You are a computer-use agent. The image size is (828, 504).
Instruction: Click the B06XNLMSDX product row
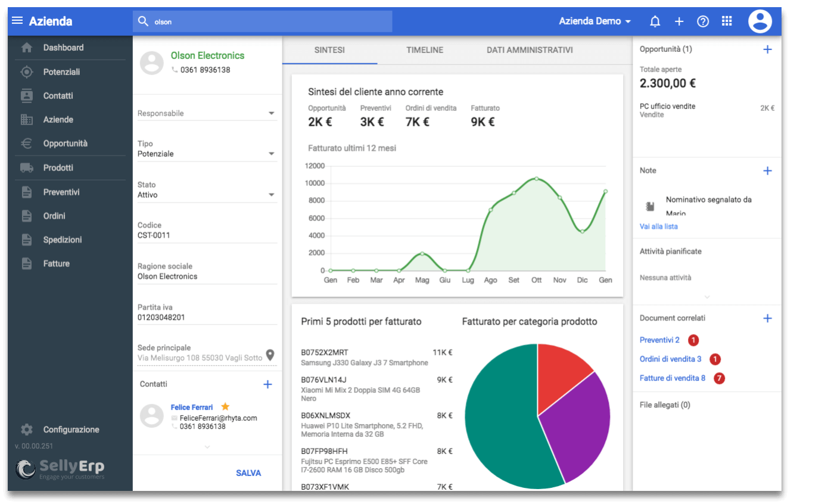[376, 425]
